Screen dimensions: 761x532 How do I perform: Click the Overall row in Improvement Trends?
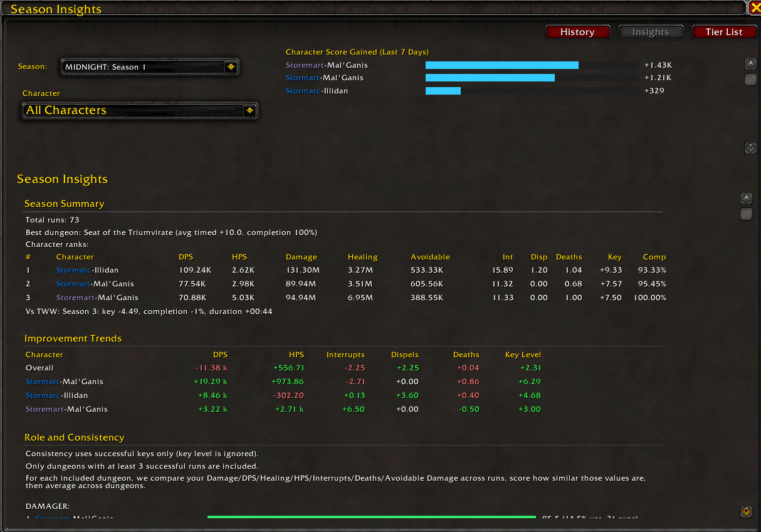coord(283,368)
